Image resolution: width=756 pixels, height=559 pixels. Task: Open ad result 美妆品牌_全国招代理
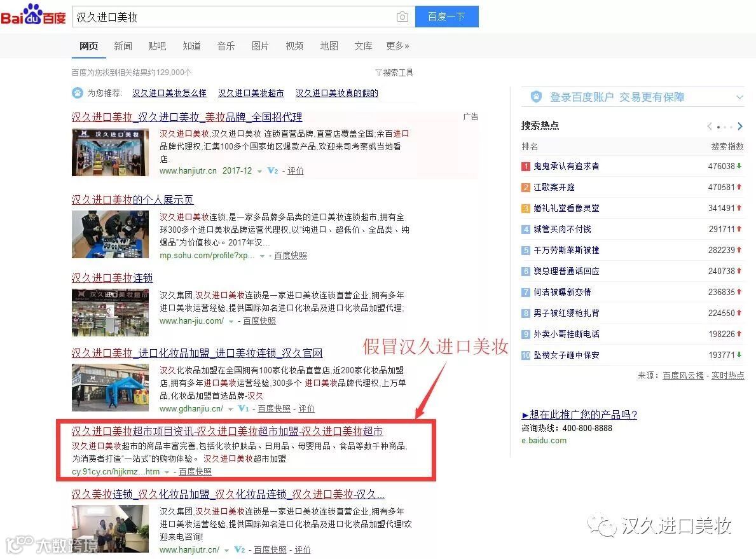tap(186, 117)
